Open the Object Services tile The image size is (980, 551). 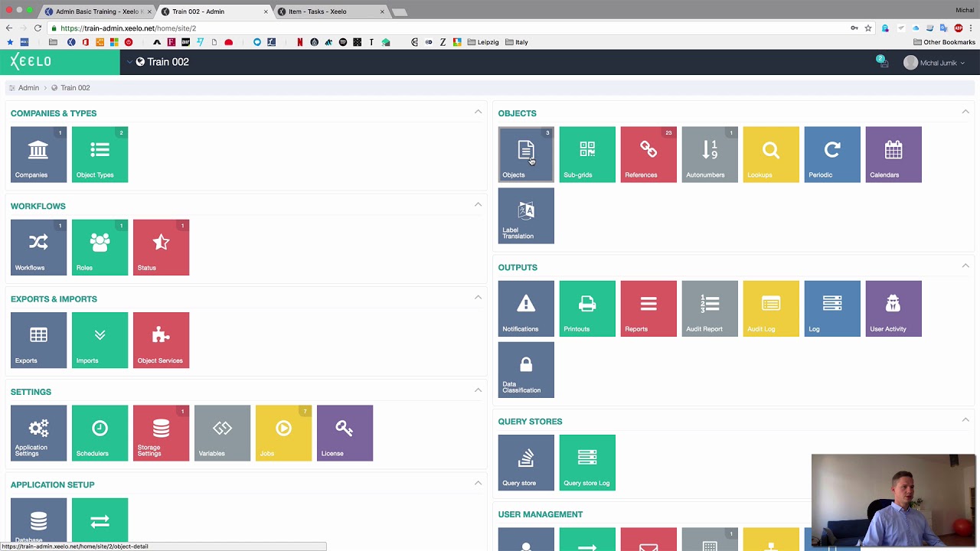(161, 341)
